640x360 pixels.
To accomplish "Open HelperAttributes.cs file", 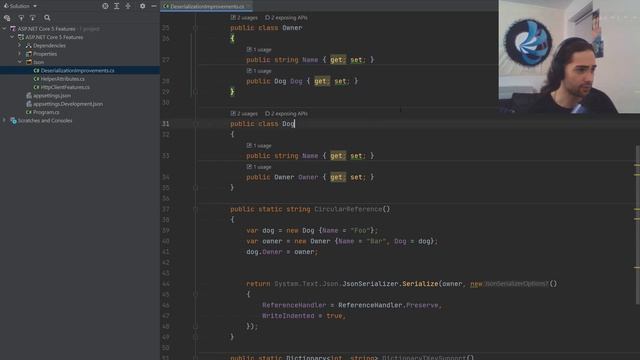I will click(x=62, y=79).
